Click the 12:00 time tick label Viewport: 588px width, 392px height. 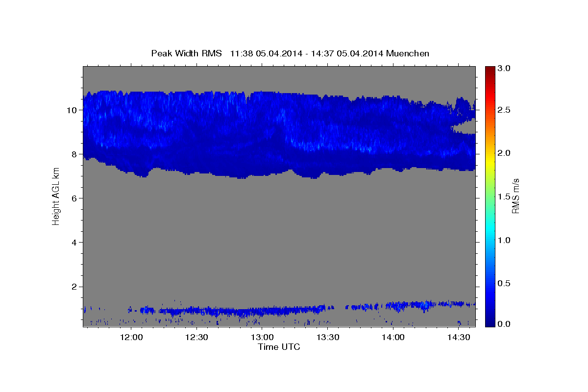(131, 337)
